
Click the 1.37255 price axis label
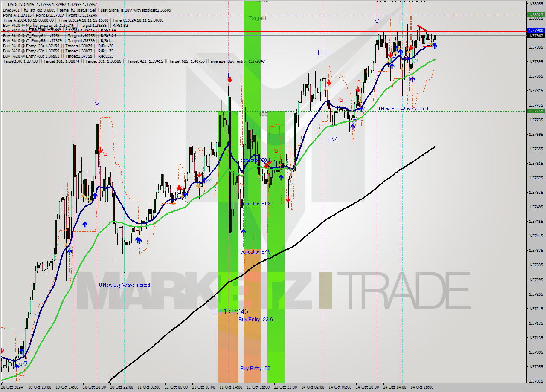tap(536, 294)
